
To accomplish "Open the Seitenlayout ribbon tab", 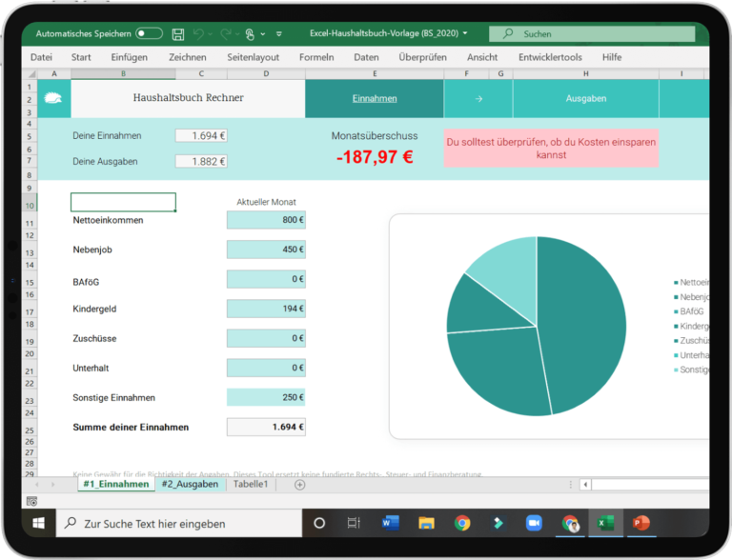I will (253, 57).
